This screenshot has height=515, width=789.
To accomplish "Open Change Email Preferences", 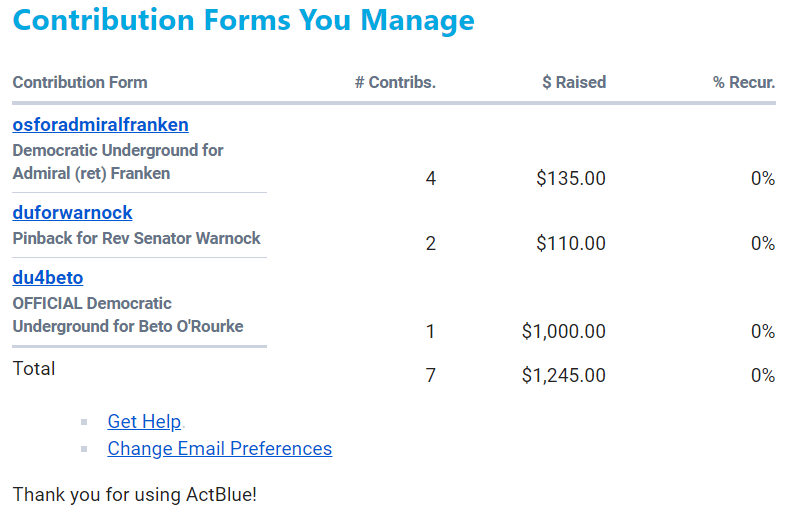I will (x=219, y=449).
